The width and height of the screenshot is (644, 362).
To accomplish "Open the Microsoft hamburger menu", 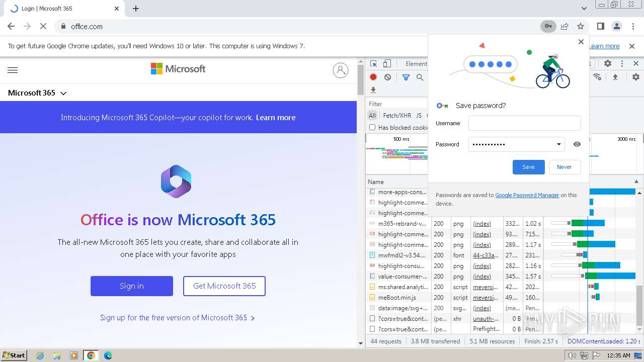I will coord(13,70).
